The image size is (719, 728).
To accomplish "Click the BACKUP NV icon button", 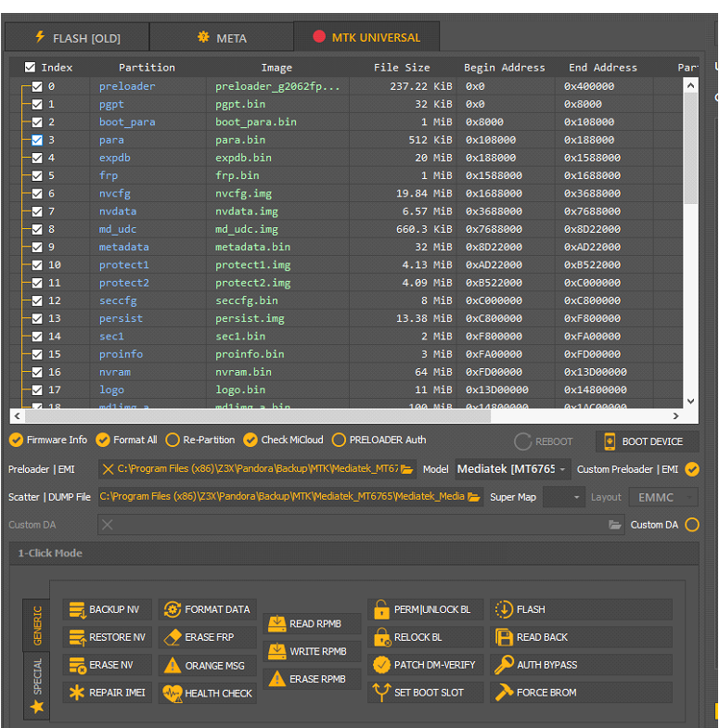I will [108, 609].
